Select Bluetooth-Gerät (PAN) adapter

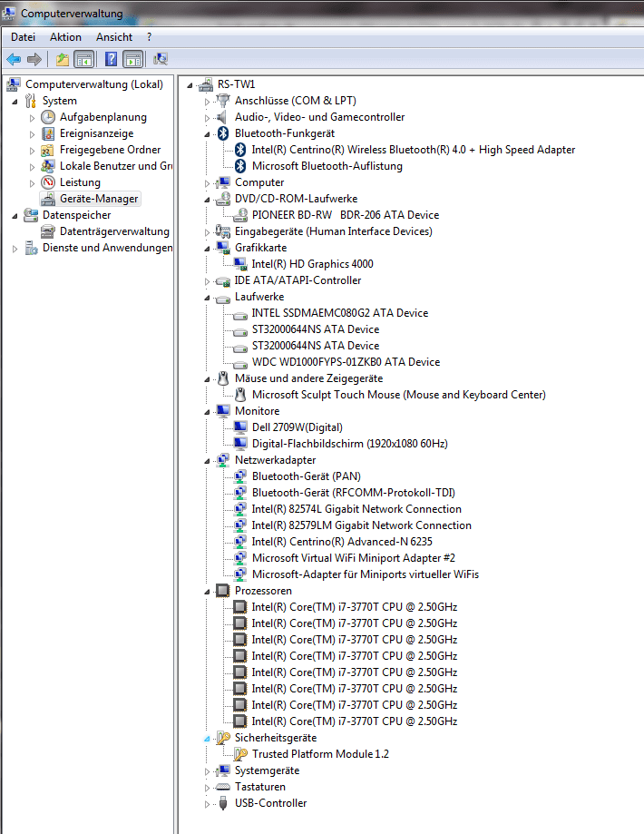click(307, 476)
